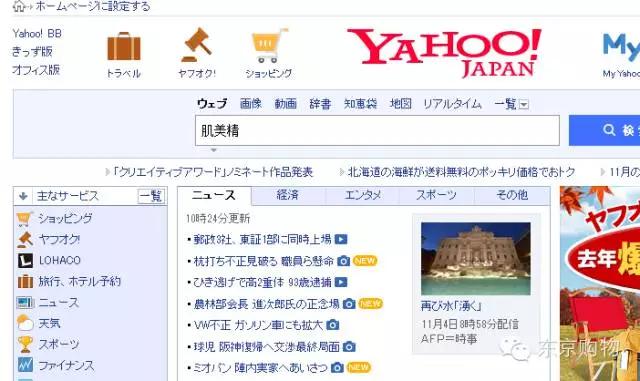Switch to the エンタメ tab
640x381 pixels.
[363, 195]
